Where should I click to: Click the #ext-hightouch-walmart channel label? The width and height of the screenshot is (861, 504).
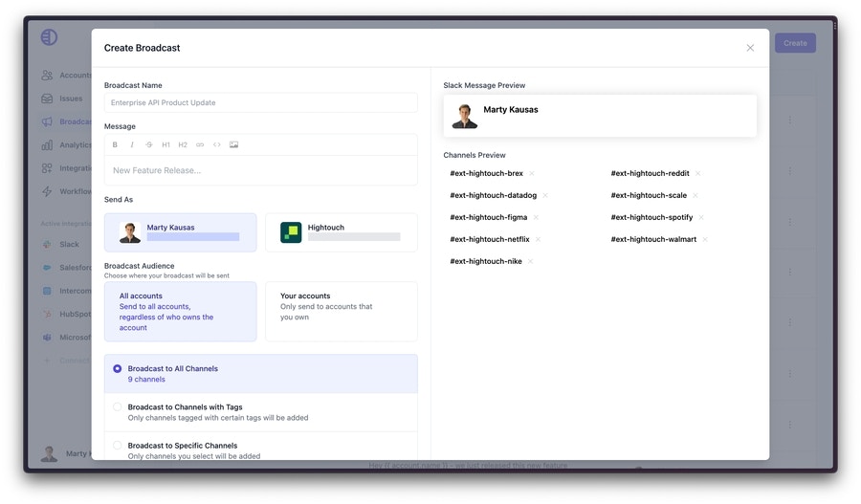[x=653, y=239]
